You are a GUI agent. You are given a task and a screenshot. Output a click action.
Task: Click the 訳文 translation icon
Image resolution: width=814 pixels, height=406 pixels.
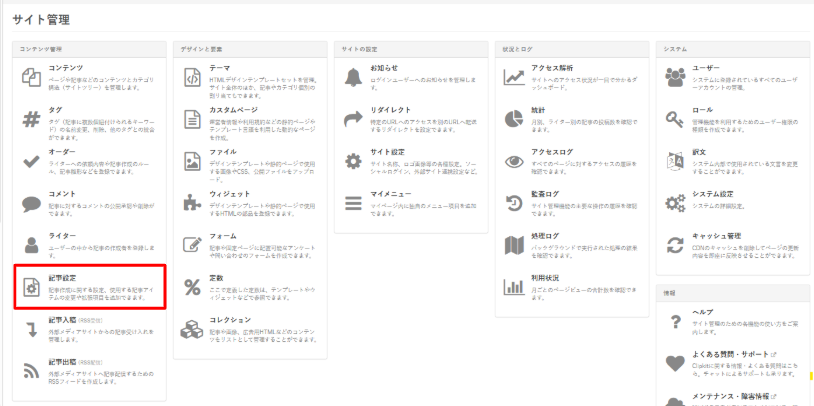click(675, 161)
